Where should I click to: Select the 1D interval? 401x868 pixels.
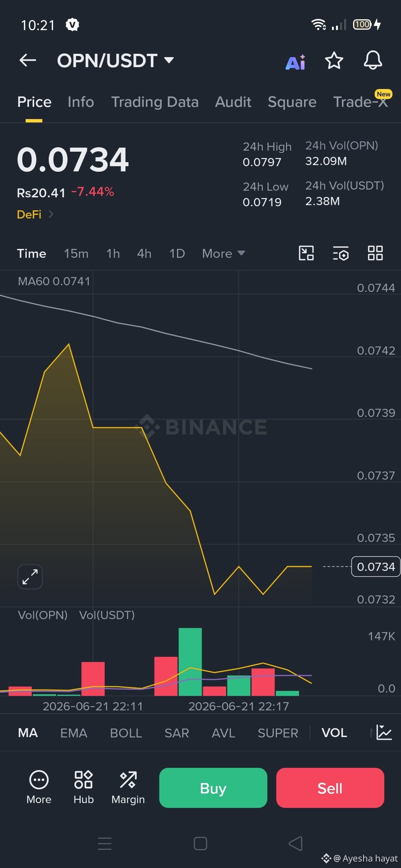pos(177,254)
